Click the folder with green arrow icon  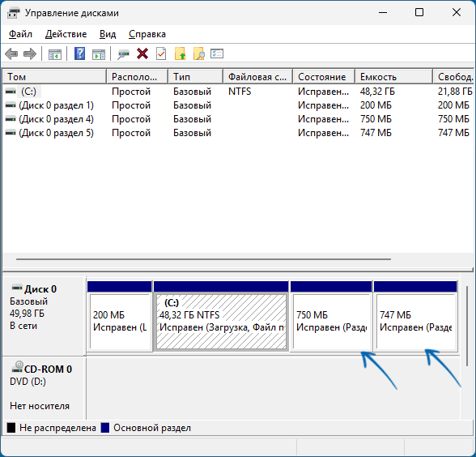click(180, 53)
